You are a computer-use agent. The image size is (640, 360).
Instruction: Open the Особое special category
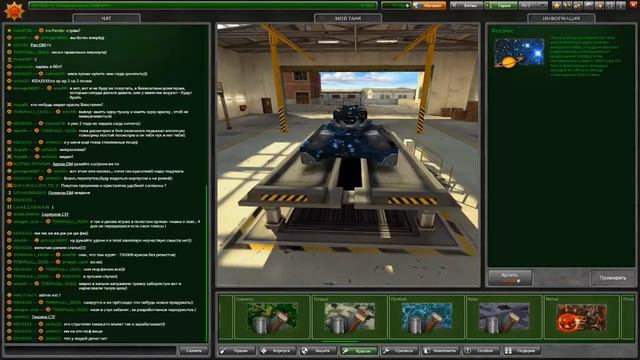point(481,351)
